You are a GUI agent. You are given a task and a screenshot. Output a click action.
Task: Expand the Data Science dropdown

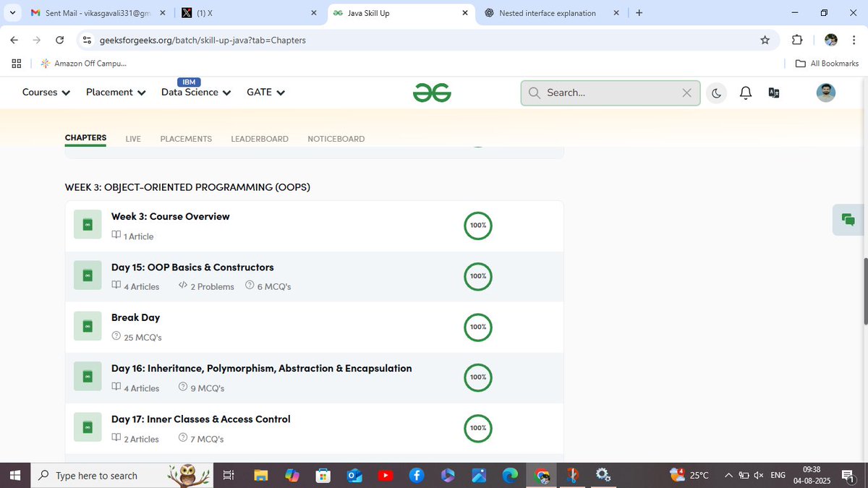(196, 93)
